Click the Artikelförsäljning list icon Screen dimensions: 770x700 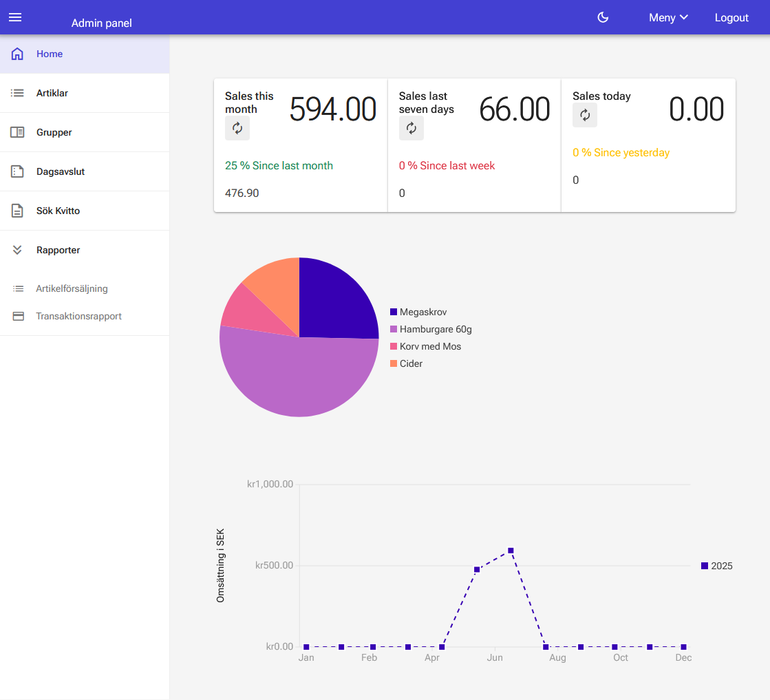click(x=19, y=289)
